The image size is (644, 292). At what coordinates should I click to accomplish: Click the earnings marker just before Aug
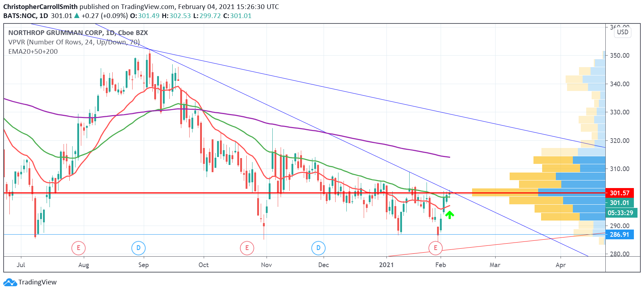78,248
